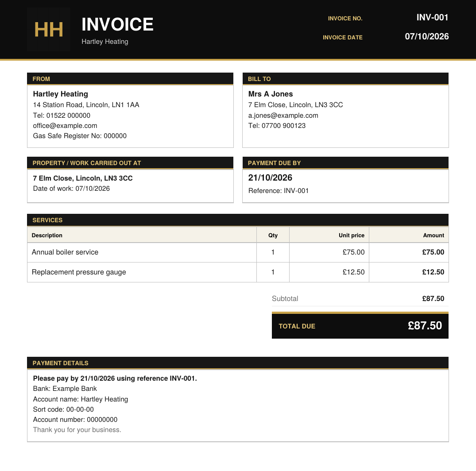Viewport: 476px width, 471px height.
Task: Click the HH company logo
Action: pos(49,29)
